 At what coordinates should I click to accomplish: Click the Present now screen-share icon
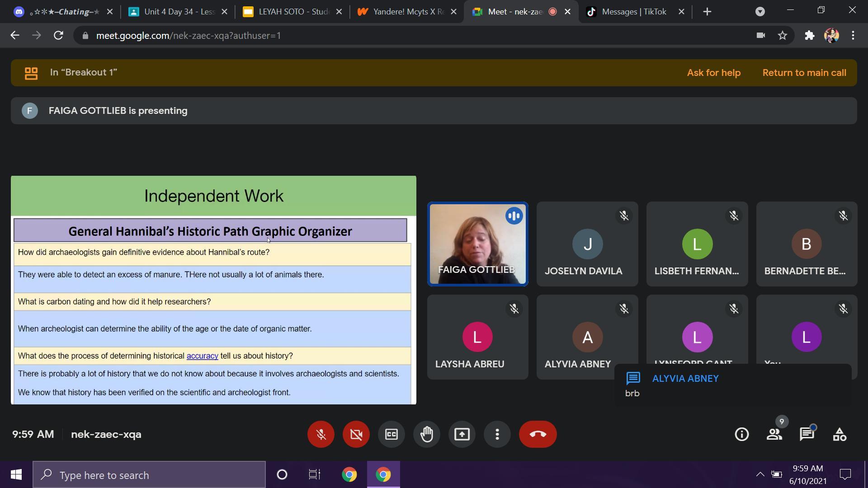pyautogui.click(x=462, y=435)
